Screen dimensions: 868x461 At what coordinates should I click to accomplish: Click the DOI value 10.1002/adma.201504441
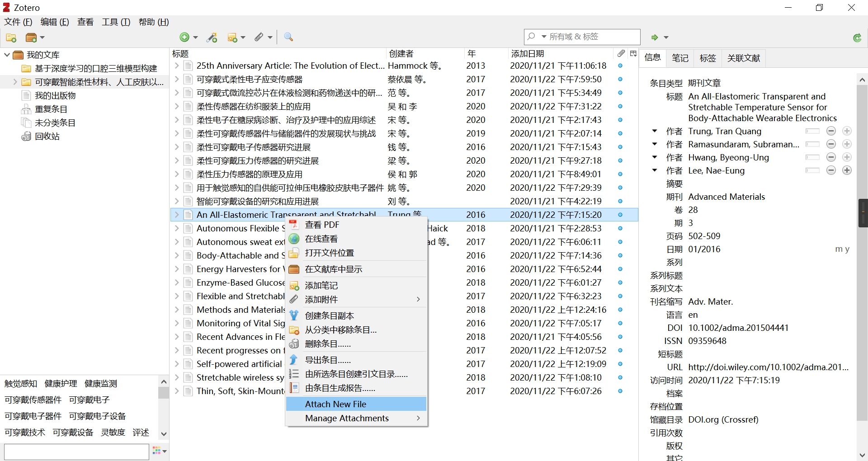738,328
